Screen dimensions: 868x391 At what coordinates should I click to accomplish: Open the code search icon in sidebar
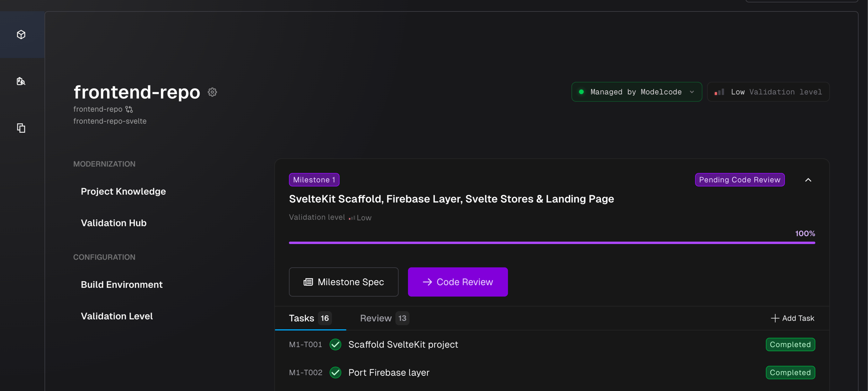coord(21,81)
